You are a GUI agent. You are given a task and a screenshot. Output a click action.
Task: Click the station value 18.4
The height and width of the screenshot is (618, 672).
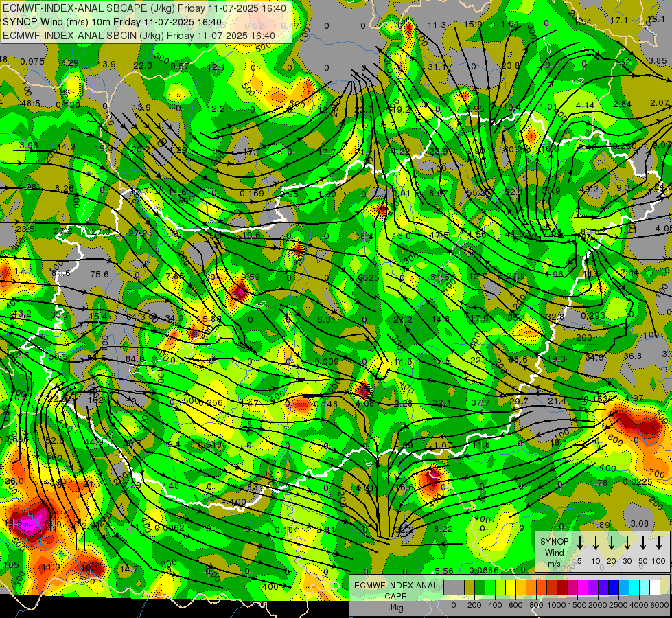click(x=364, y=236)
